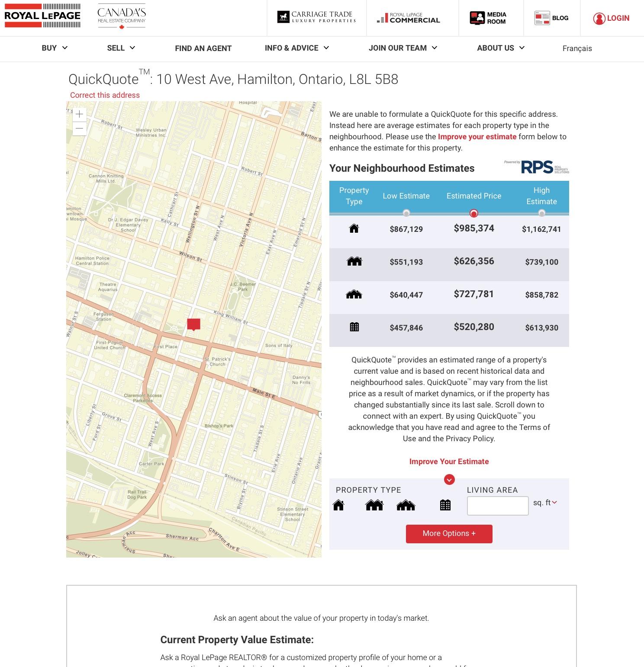Collapse the Improve Your Estimate red chevron
The width and height of the screenshot is (644, 667).
(x=449, y=479)
